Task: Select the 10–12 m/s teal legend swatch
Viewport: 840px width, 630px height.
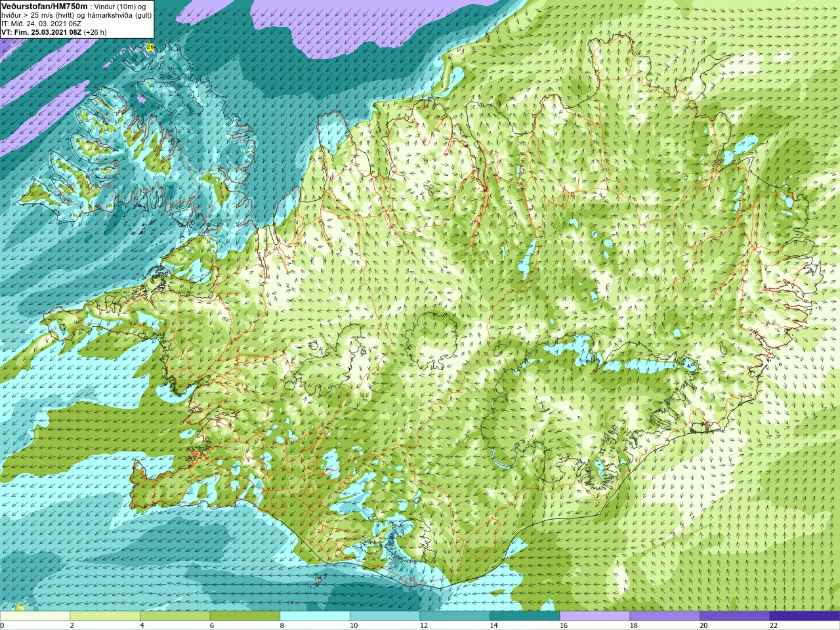Action: tap(385, 616)
